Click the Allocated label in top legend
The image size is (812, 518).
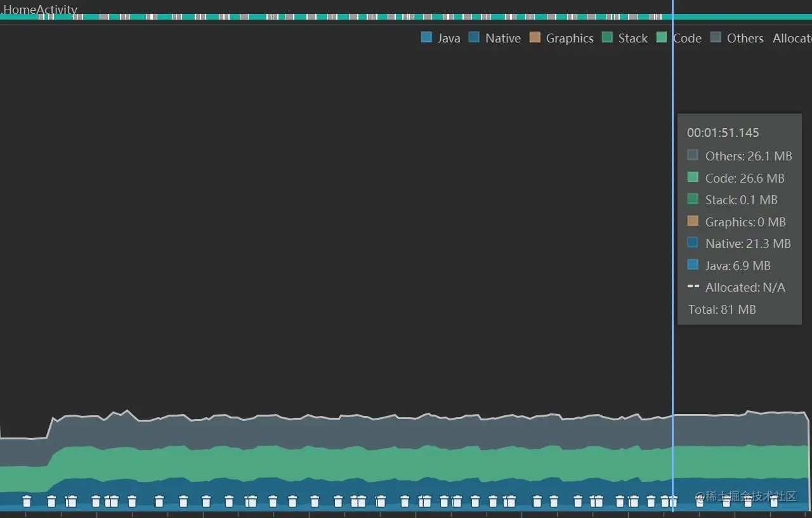point(792,38)
